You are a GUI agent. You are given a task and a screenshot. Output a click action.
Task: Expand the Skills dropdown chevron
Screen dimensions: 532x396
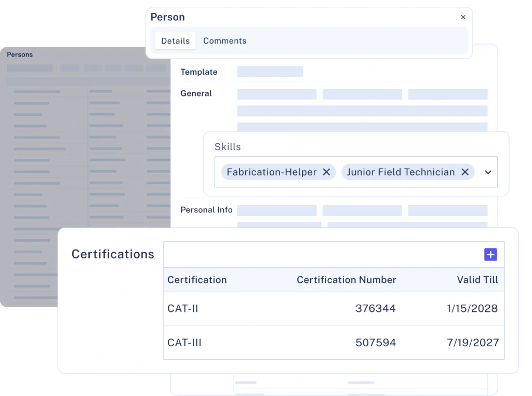coord(488,172)
